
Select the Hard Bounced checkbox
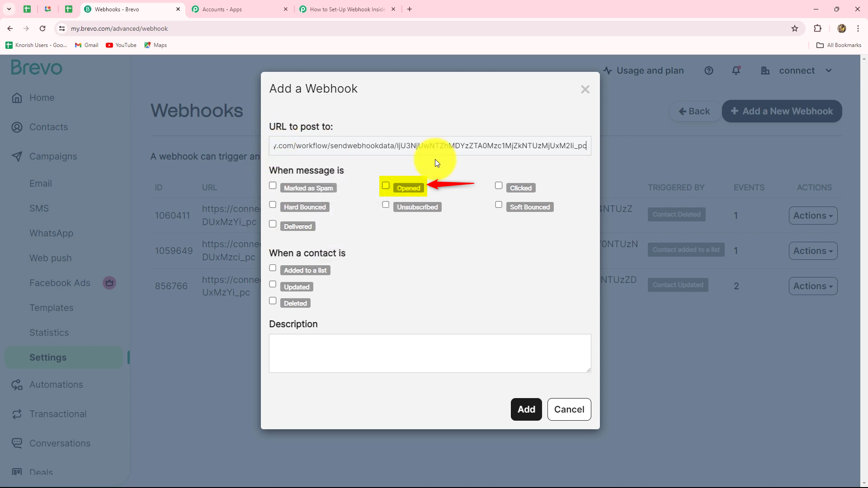pyautogui.click(x=273, y=205)
